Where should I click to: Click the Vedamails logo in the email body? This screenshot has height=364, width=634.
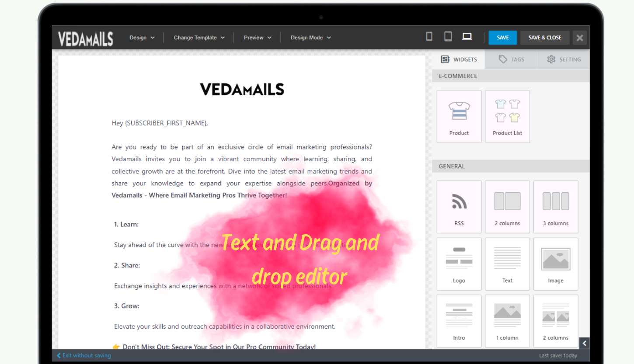[x=242, y=89]
